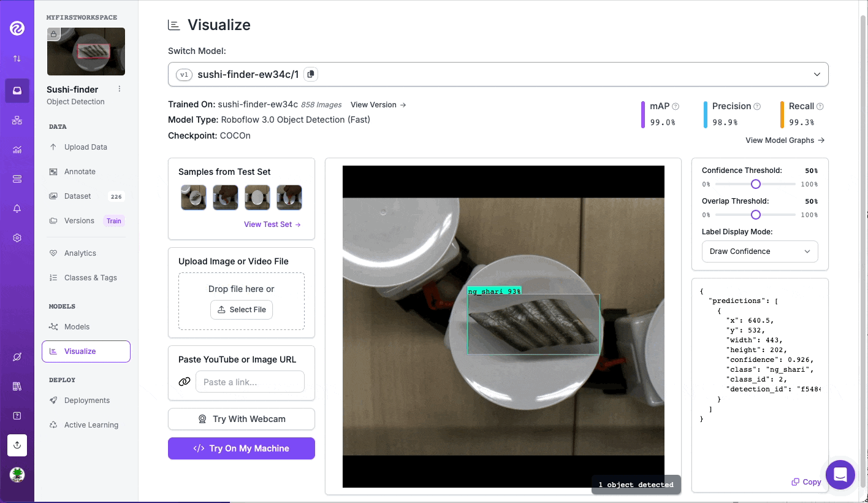
Task: Open the Universe planet icon in left rail
Action: click(x=17, y=357)
